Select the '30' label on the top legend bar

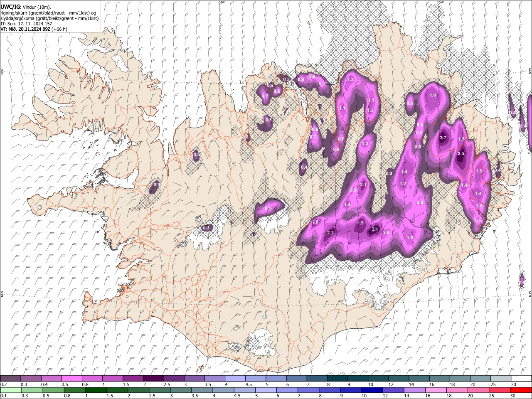tap(514, 384)
